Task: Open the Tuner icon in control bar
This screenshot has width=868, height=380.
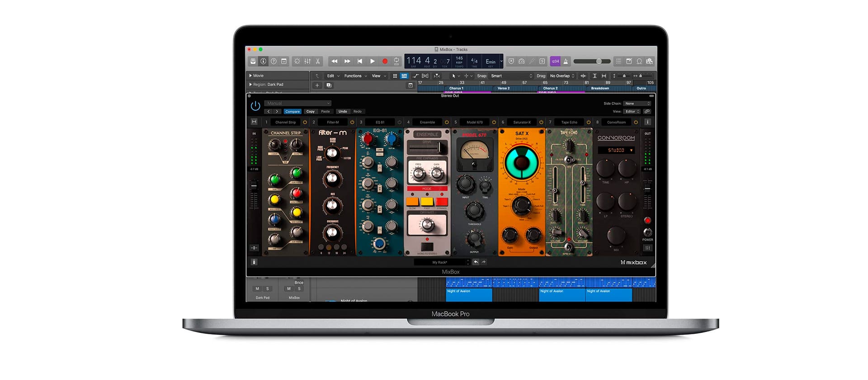Action: pyautogui.click(x=532, y=61)
